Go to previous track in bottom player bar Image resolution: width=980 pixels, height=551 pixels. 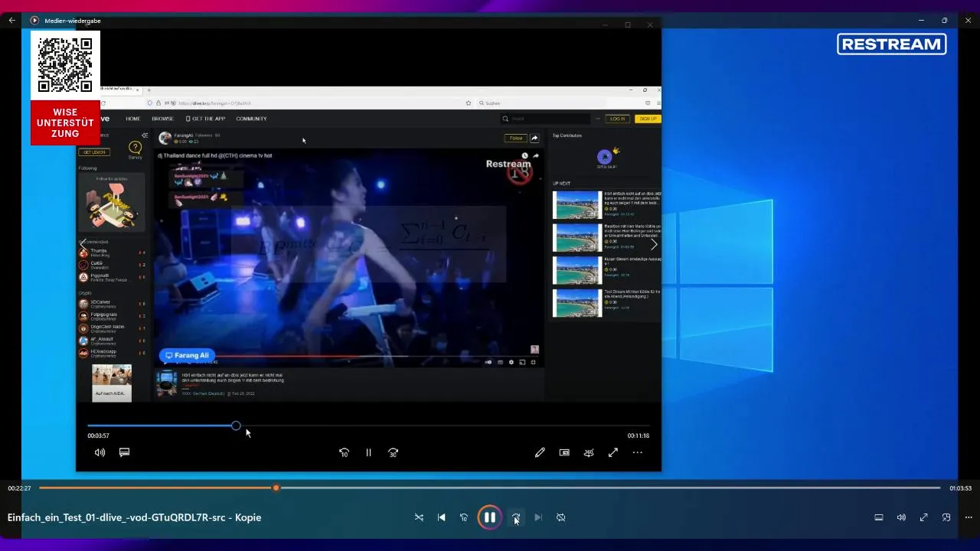(x=441, y=517)
